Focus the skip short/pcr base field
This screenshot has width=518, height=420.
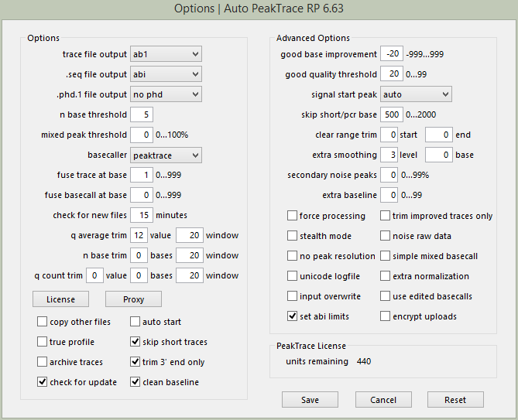(x=392, y=114)
